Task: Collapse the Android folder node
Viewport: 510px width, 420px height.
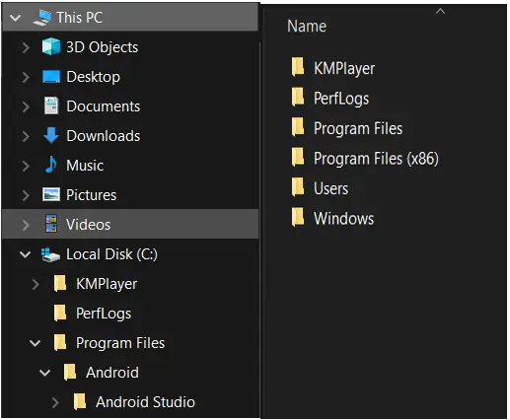Action: (x=45, y=373)
